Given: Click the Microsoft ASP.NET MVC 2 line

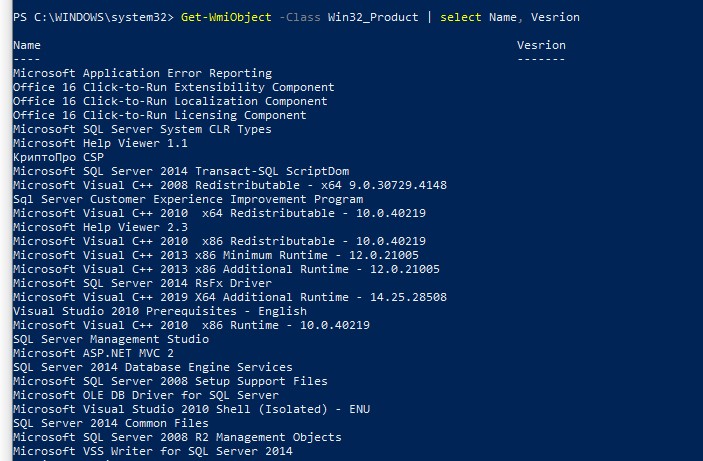Looking at the screenshot, I should [x=93, y=353].
